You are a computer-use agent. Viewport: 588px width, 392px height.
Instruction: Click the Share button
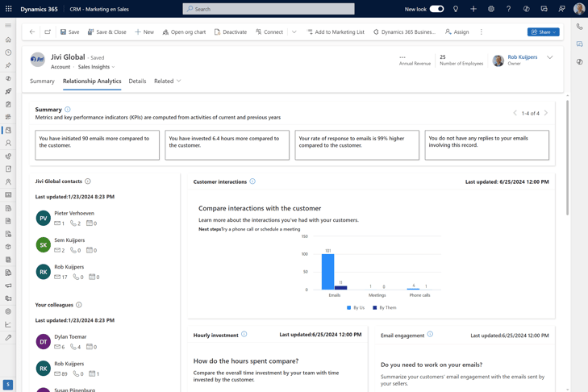point(544,32)
